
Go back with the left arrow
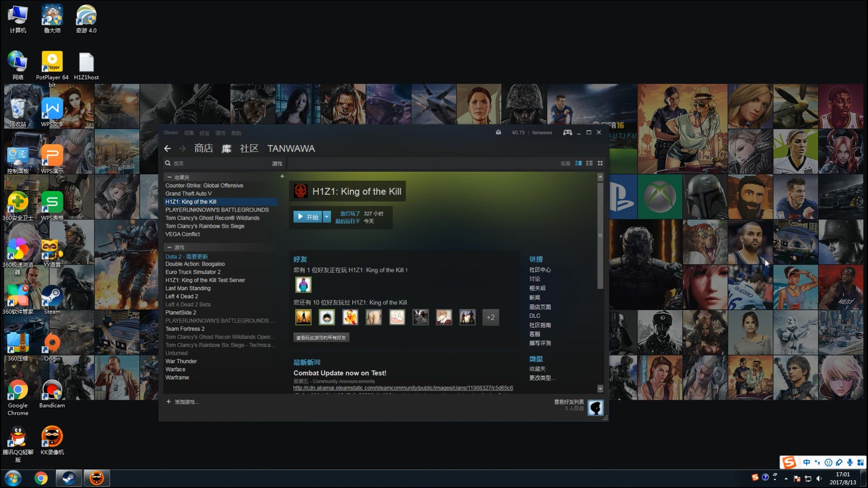click(168, 148)
